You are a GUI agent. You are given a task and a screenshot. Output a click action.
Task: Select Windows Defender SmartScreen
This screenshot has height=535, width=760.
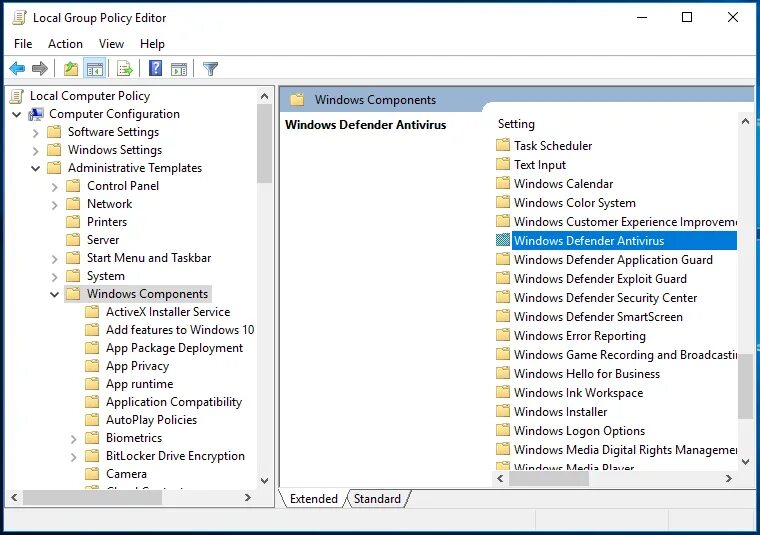pos(598,316)
